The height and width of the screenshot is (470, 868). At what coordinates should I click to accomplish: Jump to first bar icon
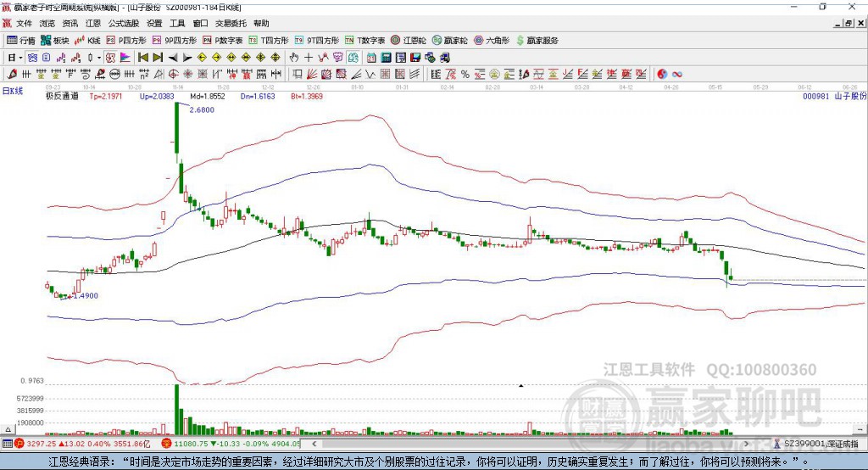142,58
